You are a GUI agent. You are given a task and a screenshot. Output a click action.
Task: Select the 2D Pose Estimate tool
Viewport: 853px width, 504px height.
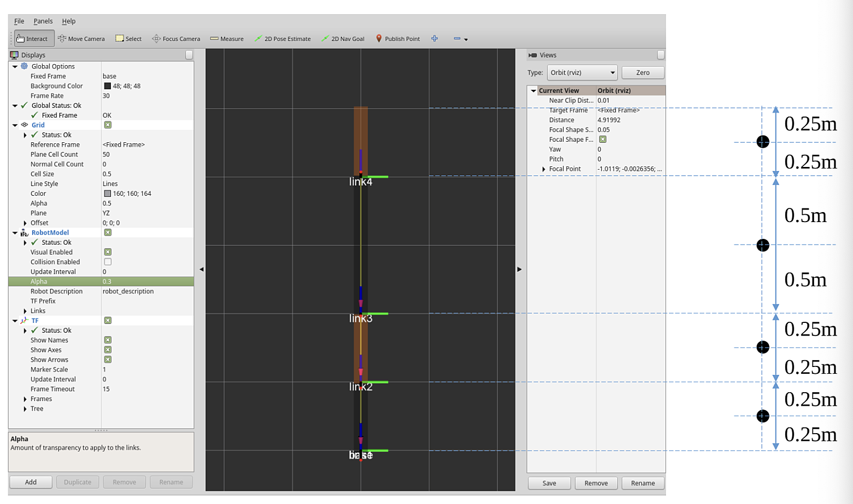coord(283,39)
